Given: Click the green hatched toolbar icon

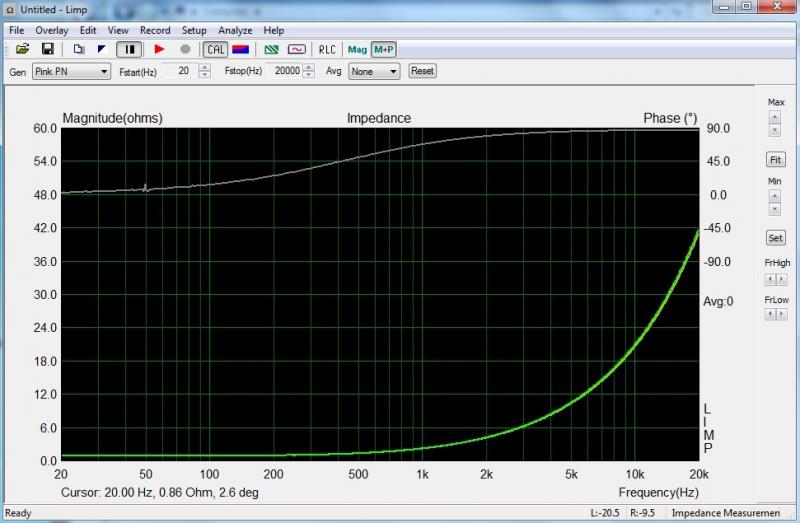Looking at the screenshot, I should [271, 49].
